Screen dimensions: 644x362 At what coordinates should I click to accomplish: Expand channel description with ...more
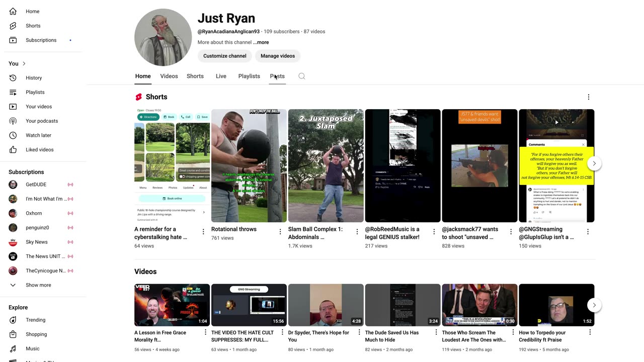coord(261,42)
